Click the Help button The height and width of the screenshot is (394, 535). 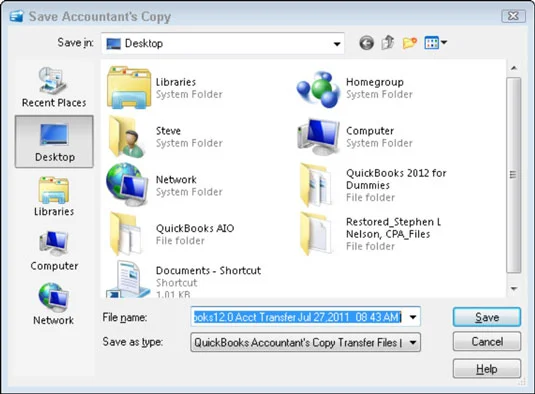(487, 369)
